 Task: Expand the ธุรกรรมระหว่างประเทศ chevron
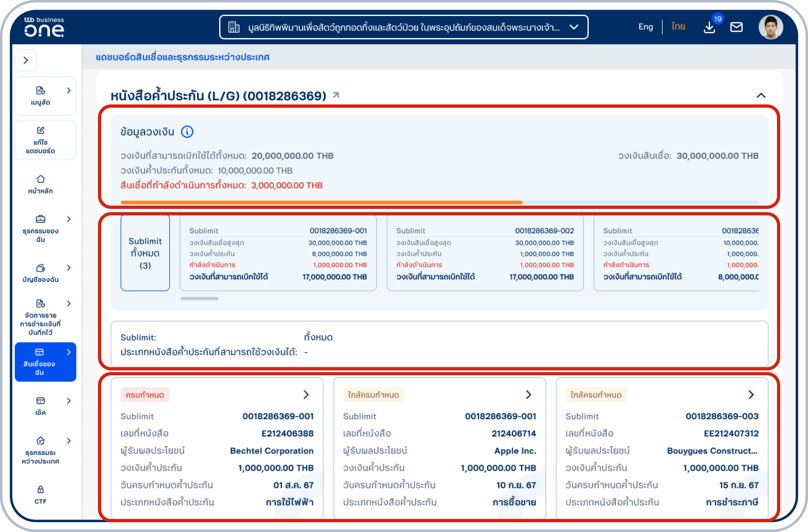click(x=69, y=441)
